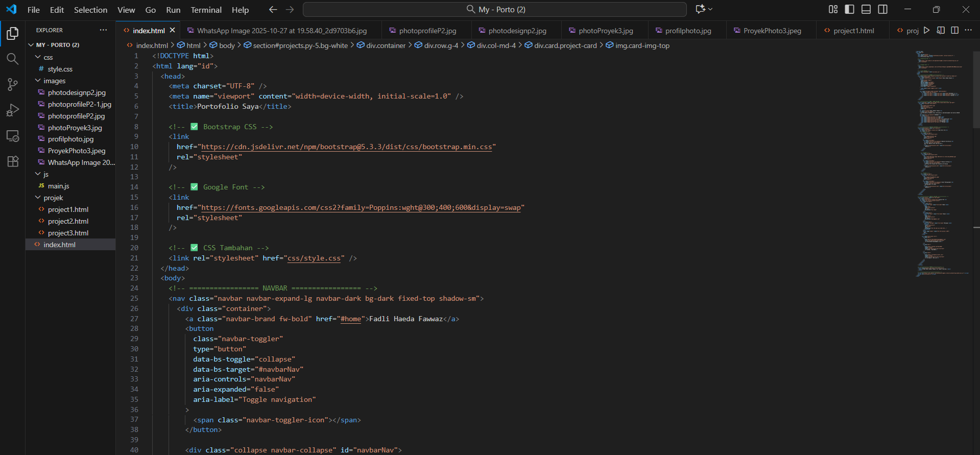Open the chat dropdown arrow in title bar
The image size is (980, 455).
coord(710,9)
